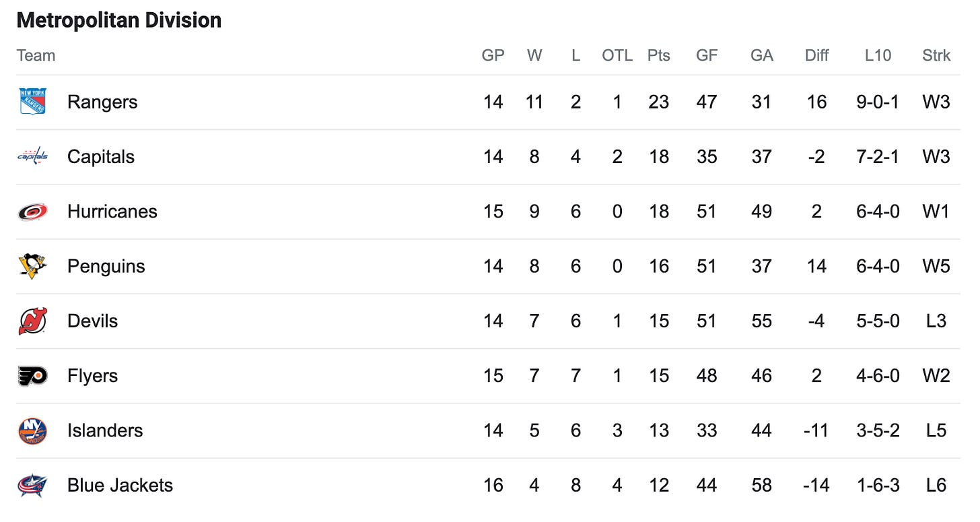Click the Columbus Blue Jackets logo
This screenshot has width=980, height=522.
coord(32,486)
